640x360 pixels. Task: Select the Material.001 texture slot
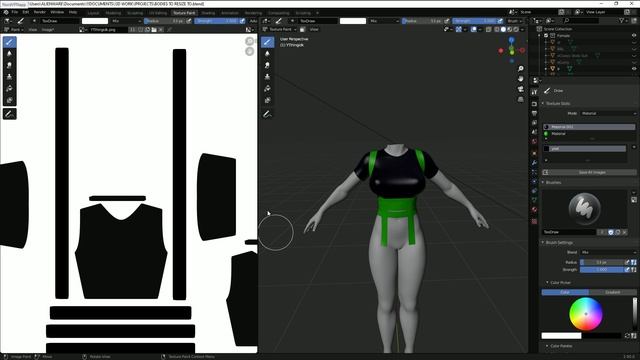click(589, 127)
